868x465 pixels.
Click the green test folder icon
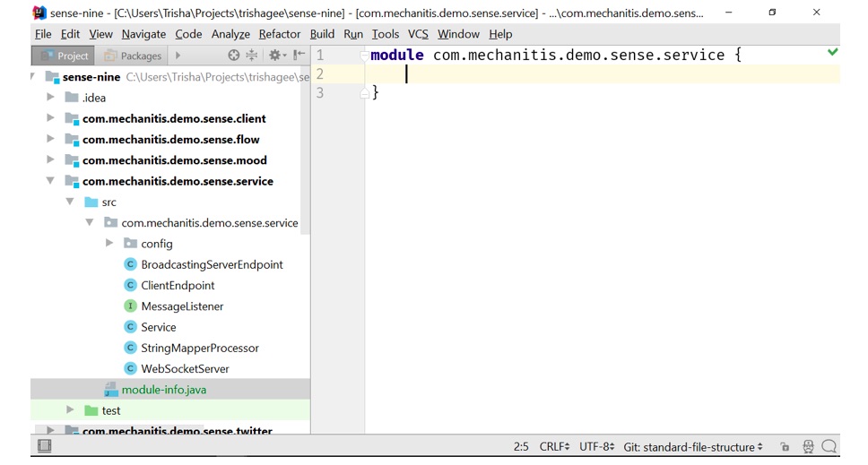tap(91, 410)
